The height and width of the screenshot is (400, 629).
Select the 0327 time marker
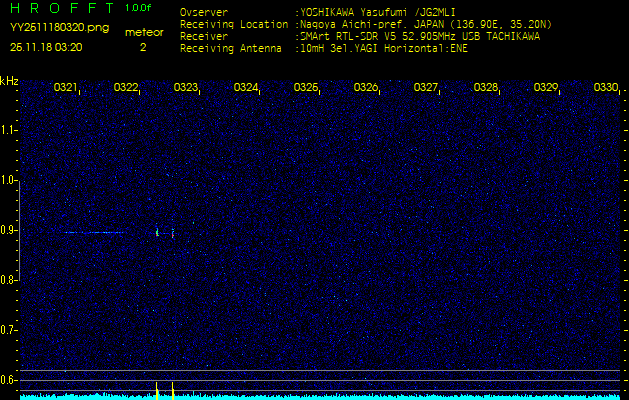pos(426,88)
